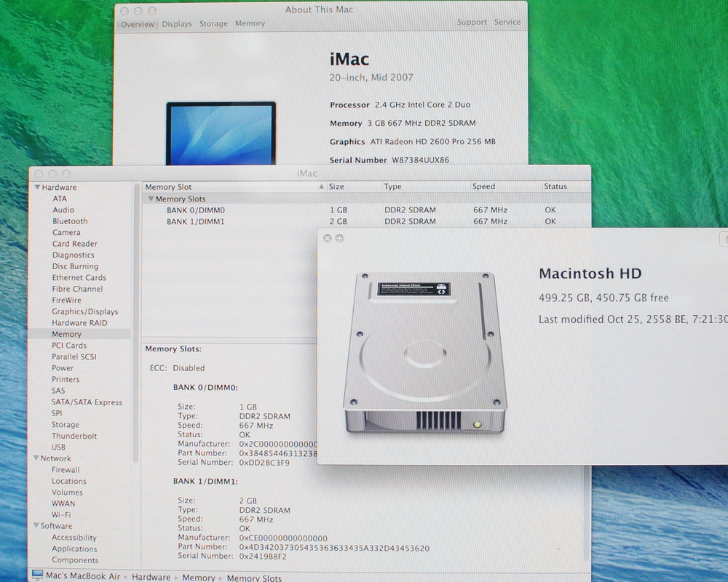Open the Memory tab in About This Mac
Image resolution: width=728 pixels, height=582 pixels.
(250, 23)
